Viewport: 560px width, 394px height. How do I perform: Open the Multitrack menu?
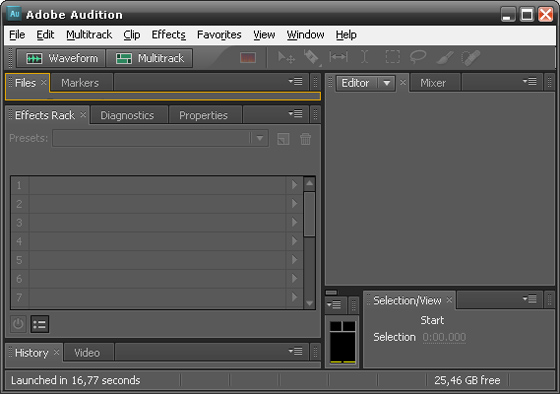point(89,35)
